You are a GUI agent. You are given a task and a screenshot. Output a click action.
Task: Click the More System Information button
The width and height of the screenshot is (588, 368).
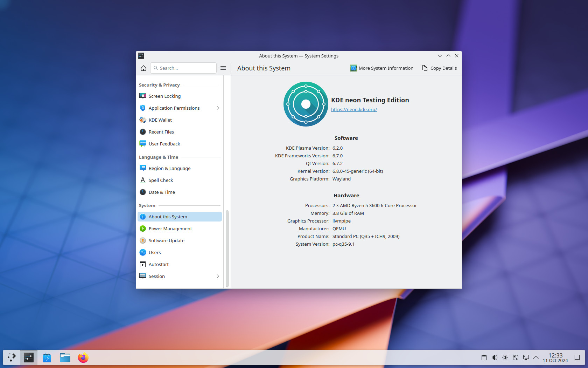381,68
